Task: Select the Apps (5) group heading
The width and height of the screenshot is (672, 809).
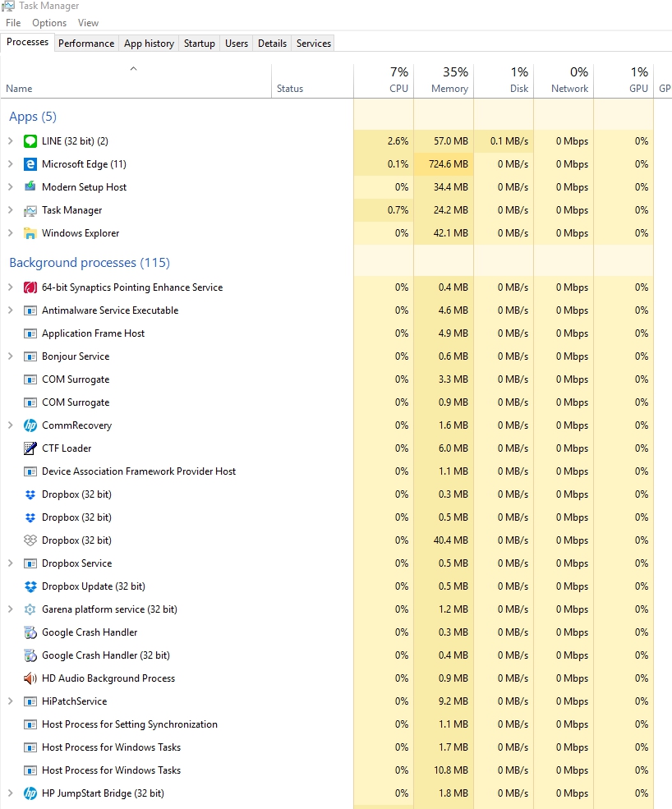Action: (x=33, y=117)
